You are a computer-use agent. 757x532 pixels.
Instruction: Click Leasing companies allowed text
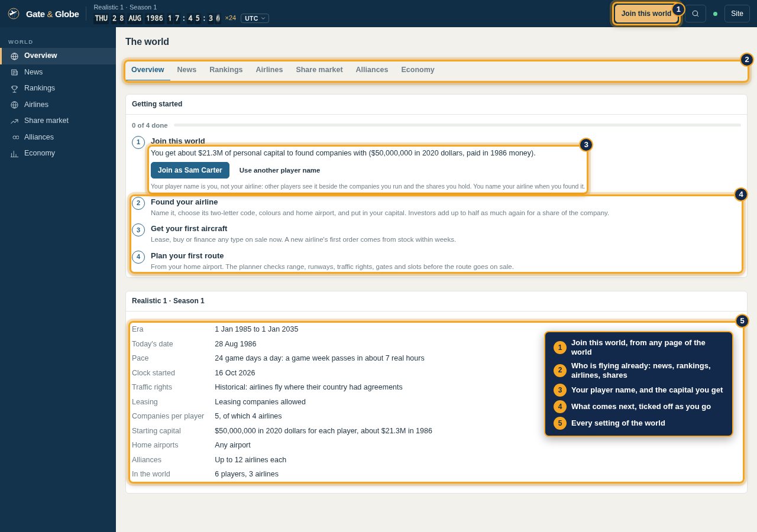260,402
